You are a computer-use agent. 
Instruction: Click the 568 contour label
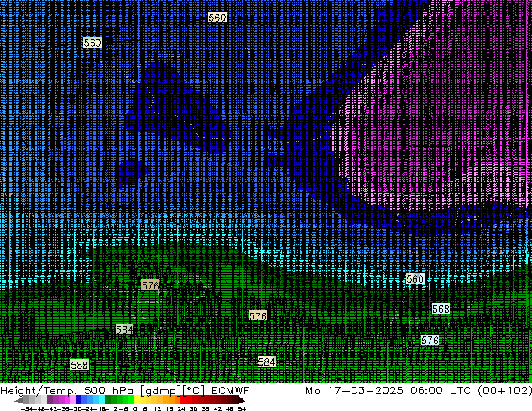click(x=441, y=309)
